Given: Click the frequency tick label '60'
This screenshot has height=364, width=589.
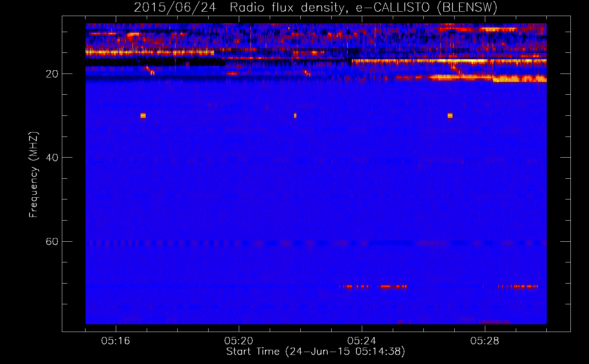Looking at the screenshot, I should 52,241.
